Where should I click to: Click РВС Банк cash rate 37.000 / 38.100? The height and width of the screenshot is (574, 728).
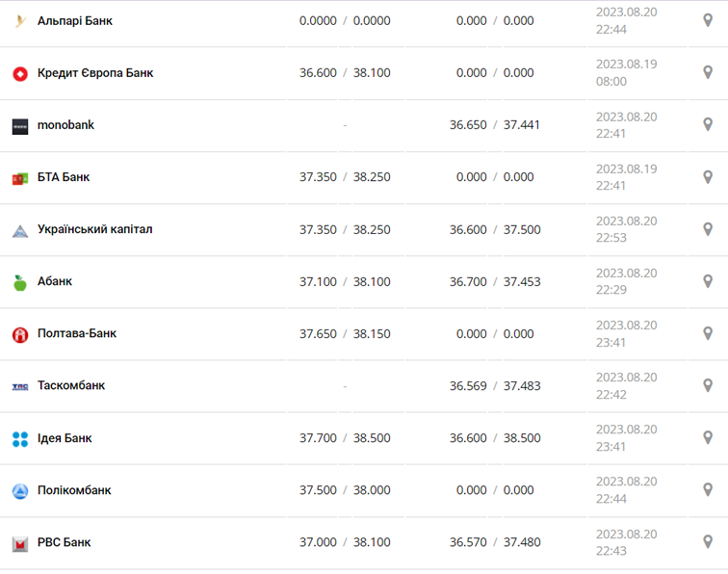pos(345,542)
